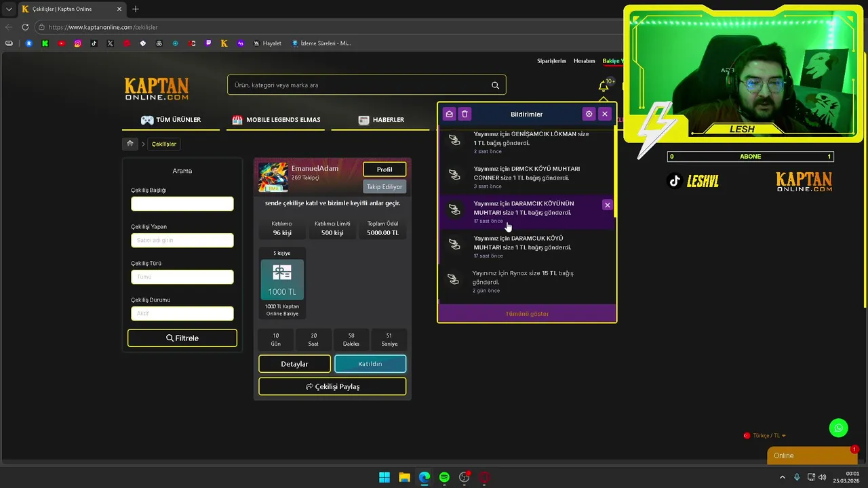Open the Çekiliş Durumu dropdown
Viewport: 868px width, 488px height.
click(182, 314)
